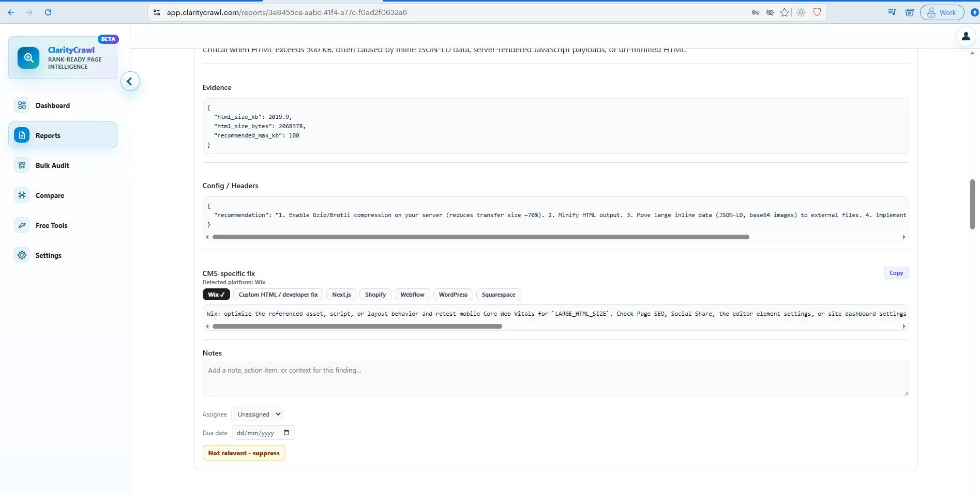Select the WordPress fix tab
Image resolution: width=980 pixels, height=493 pixels.
coord(453,295)
